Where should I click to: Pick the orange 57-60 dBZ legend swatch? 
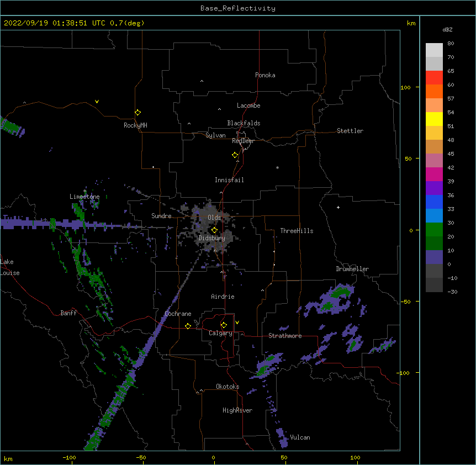tap(434, 92)
